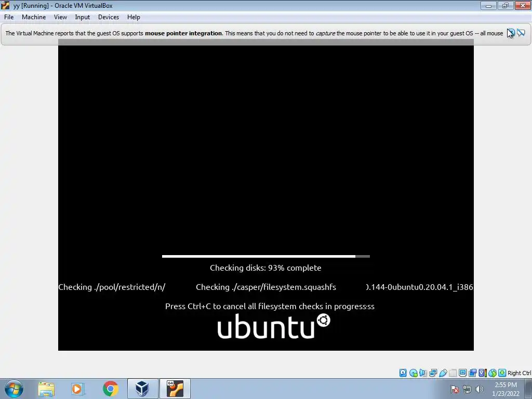
Task: Click the audio status icon
Action: (423, 373)
